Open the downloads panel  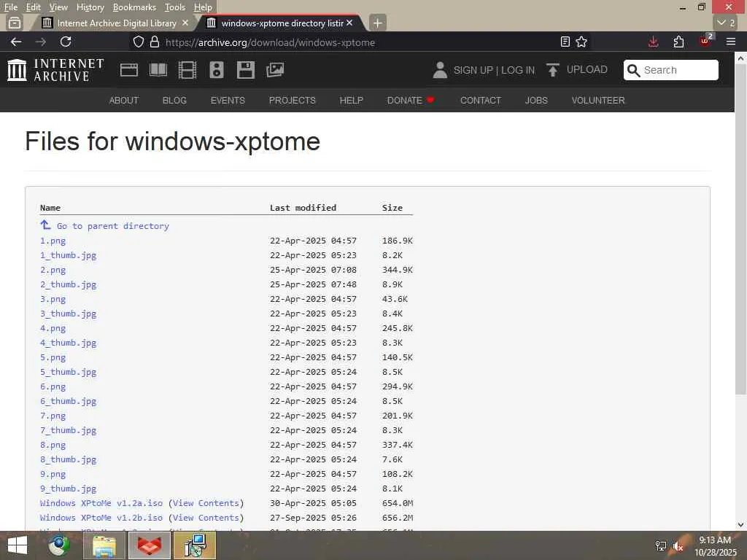(653, 42)
